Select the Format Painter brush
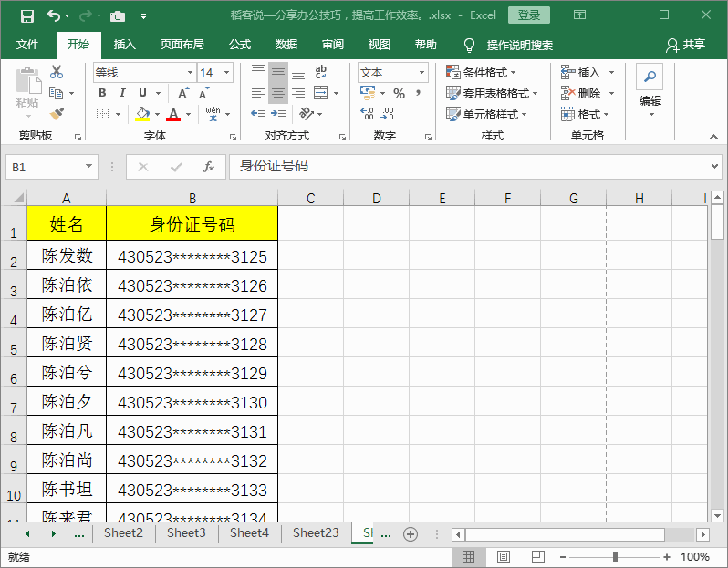This screenshot has height=568, width=728. (x=57, y=114)
